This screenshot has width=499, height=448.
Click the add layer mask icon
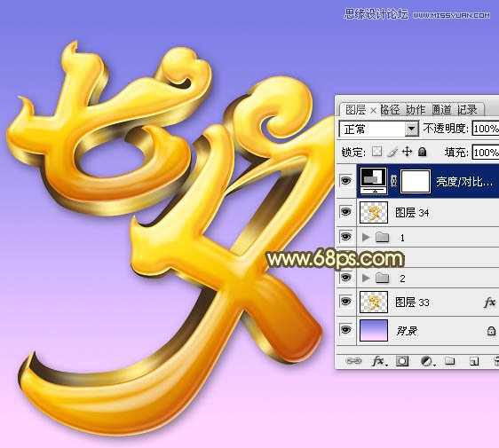[402, 361]
